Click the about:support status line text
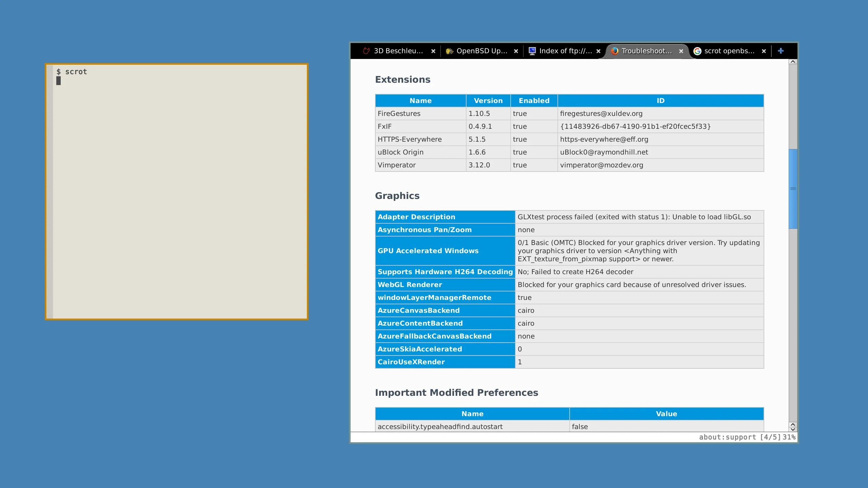 (727, 437)
